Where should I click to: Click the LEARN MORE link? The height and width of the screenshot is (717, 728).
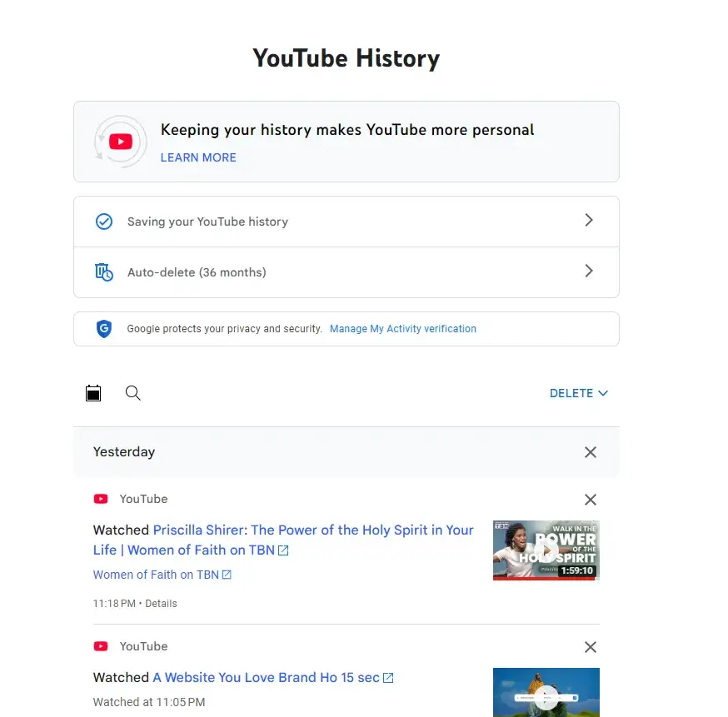click(198, 157)
